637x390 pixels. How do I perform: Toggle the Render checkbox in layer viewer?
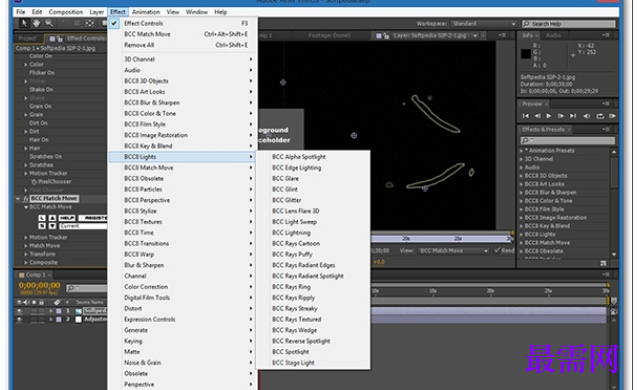tap(497, 250)
